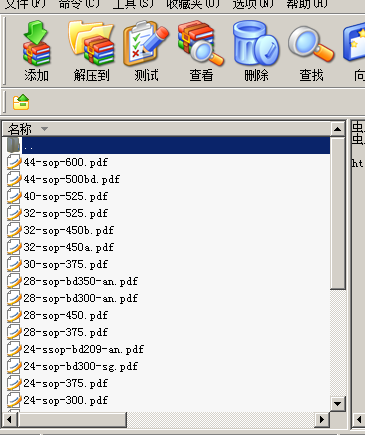This screenshot has width=365, height=435.
Task: Open the Favorites (收藏夹) menu
Action: (x=193, y=4)
